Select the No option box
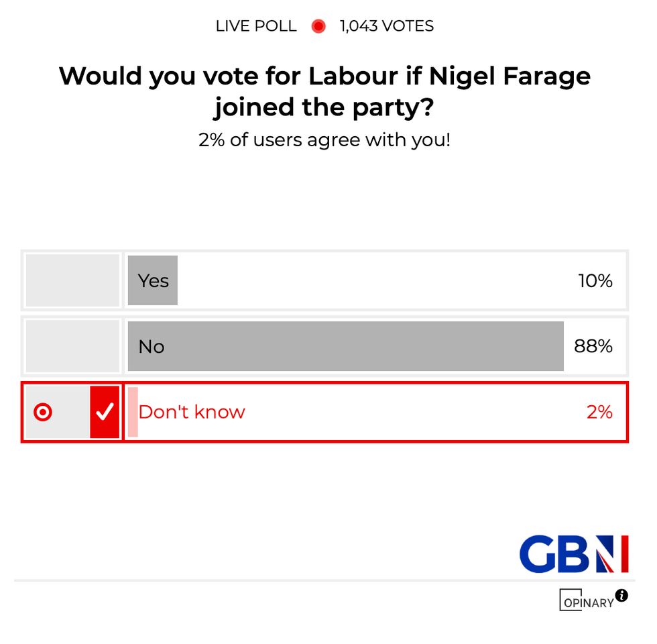 72,346
